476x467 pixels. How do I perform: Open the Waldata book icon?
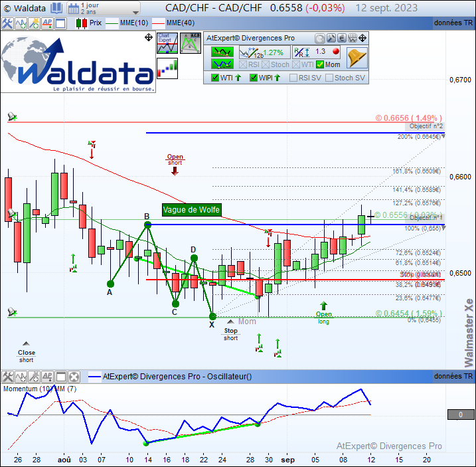56,8
